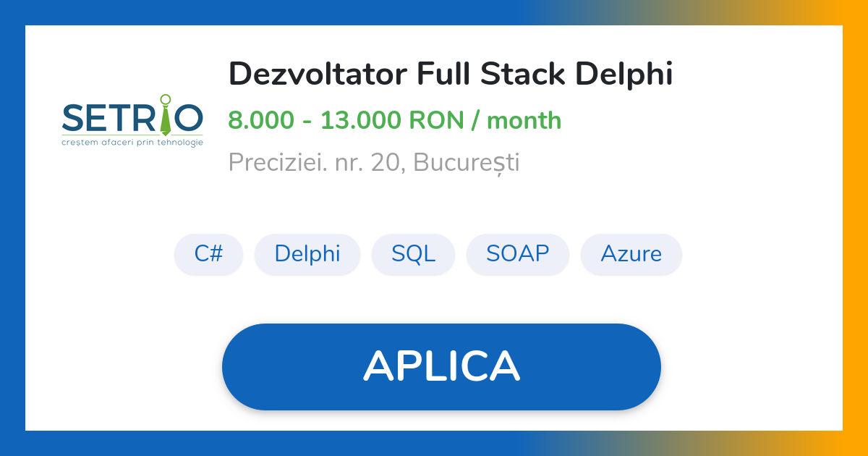Image resolution: width=868 pixels, height=456 pixels.
Task: Toggle the SOAP tag selection
Action: (518, 254)
